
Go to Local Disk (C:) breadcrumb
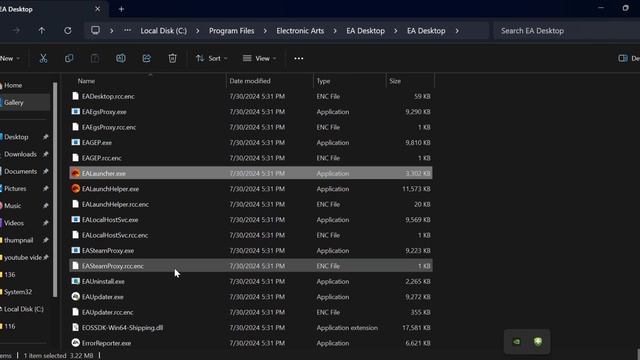164,31
